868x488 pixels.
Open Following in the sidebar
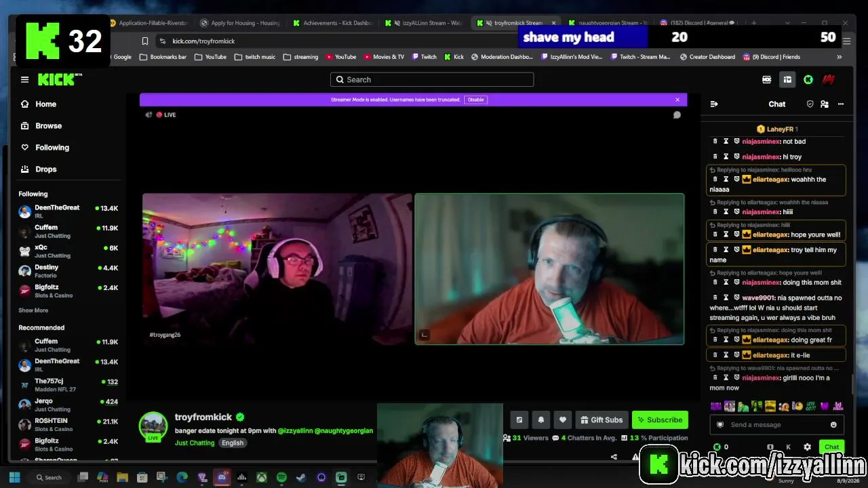pyautogui.click(x=45, y=147)
